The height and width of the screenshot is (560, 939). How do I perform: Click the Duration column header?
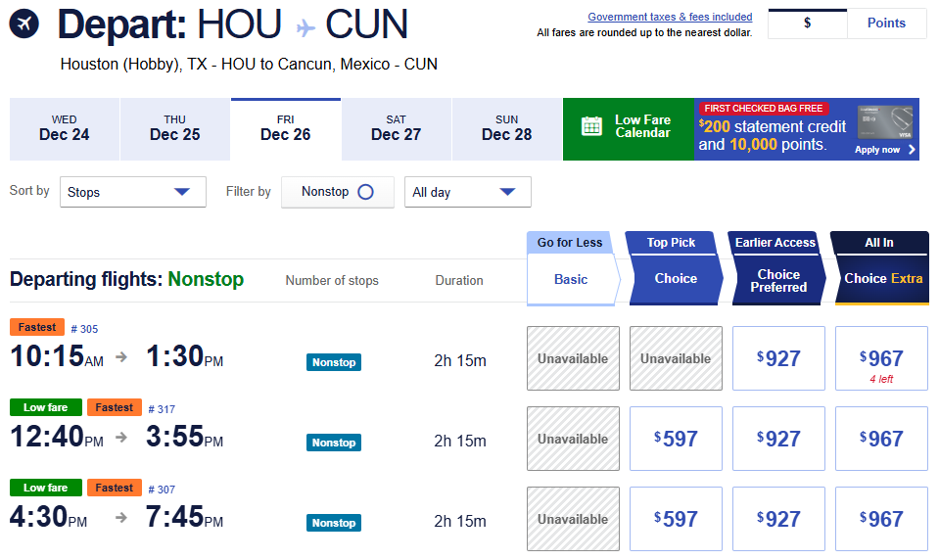coord(459,280)
